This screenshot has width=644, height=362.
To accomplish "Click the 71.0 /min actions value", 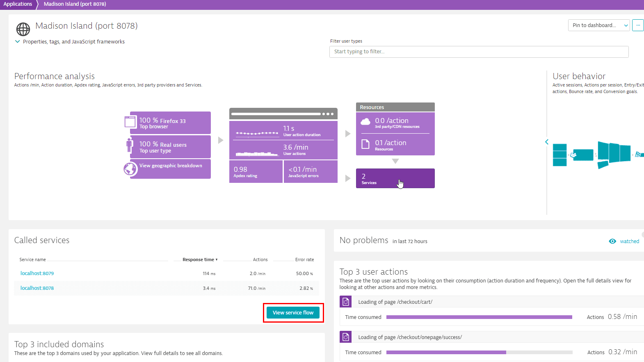I will coord(256,288).
